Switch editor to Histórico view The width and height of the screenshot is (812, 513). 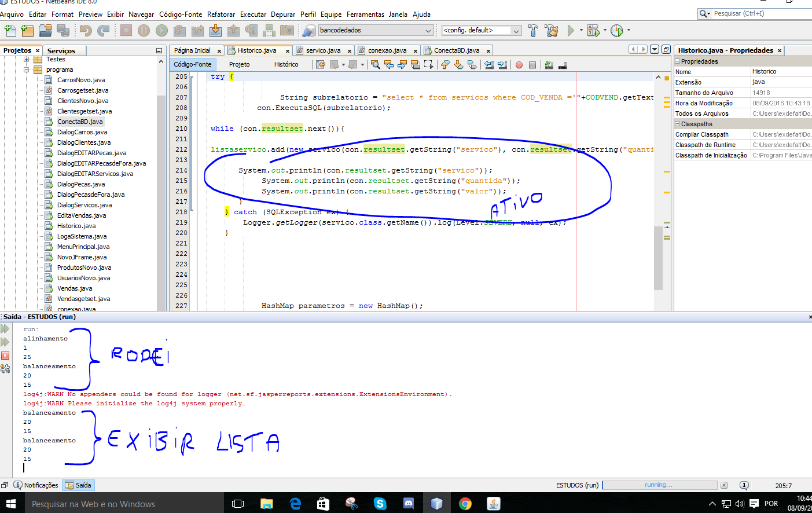pos(286,64)
